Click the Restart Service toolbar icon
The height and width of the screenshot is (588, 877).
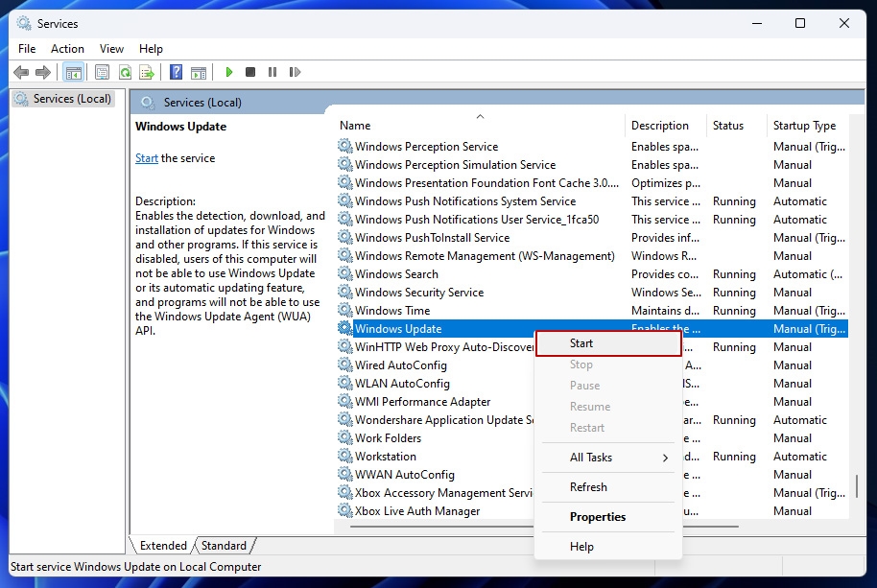pos(294,71)
